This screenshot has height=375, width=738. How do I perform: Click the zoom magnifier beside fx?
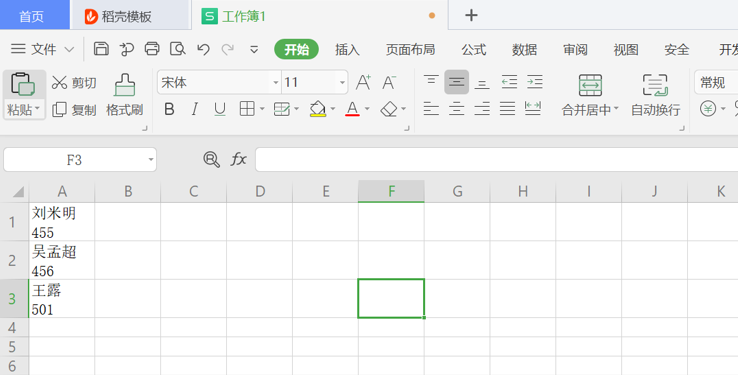tap(211, 160)
